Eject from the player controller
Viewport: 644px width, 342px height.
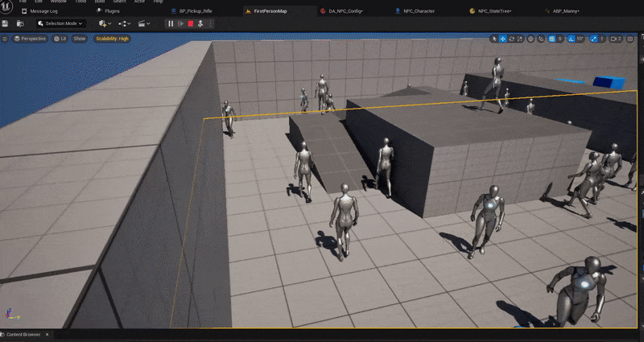pos(200,23)
